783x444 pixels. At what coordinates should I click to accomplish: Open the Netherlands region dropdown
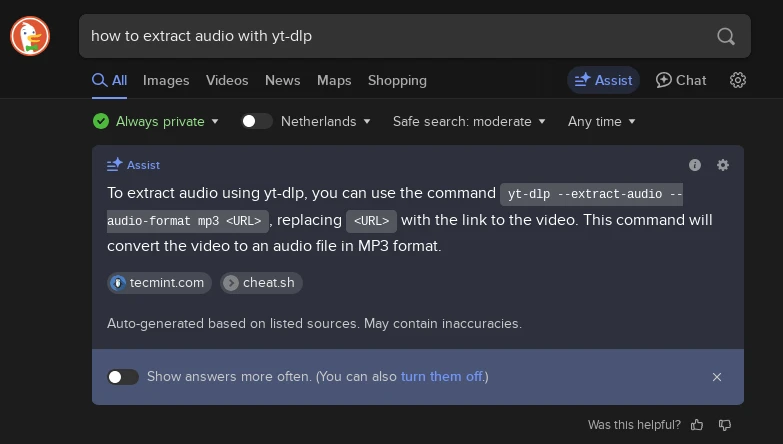coord(326,121)
